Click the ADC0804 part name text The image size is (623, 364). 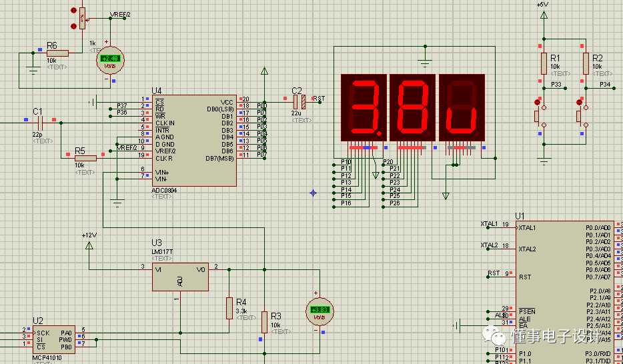pos(164,191)
